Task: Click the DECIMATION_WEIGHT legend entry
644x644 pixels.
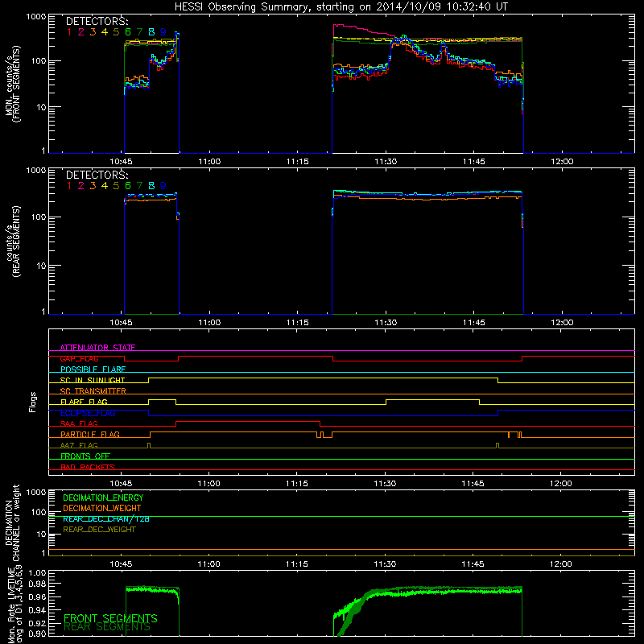Action: coord(102,508)
